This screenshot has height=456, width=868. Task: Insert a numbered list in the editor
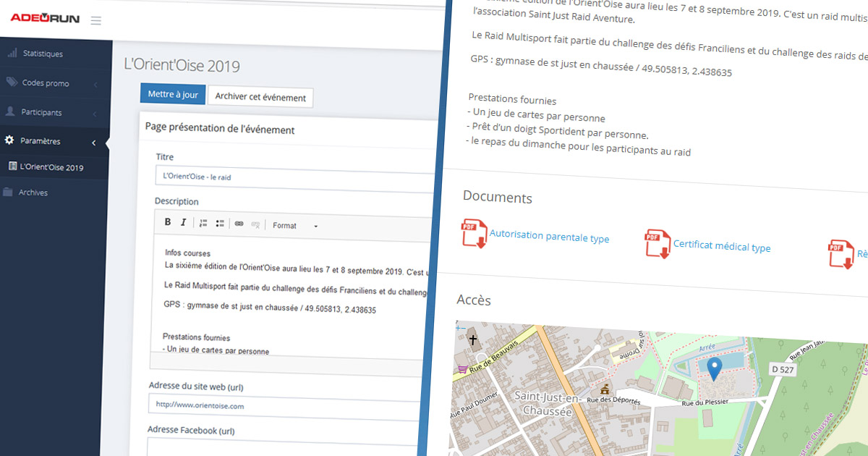click(x=203, y=224)
